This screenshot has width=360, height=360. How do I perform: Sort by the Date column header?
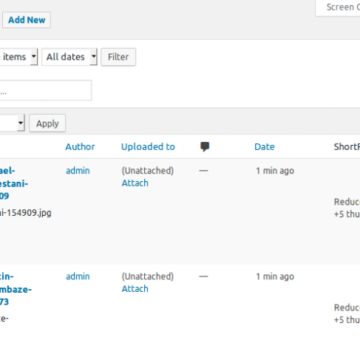tap(264, 147)
